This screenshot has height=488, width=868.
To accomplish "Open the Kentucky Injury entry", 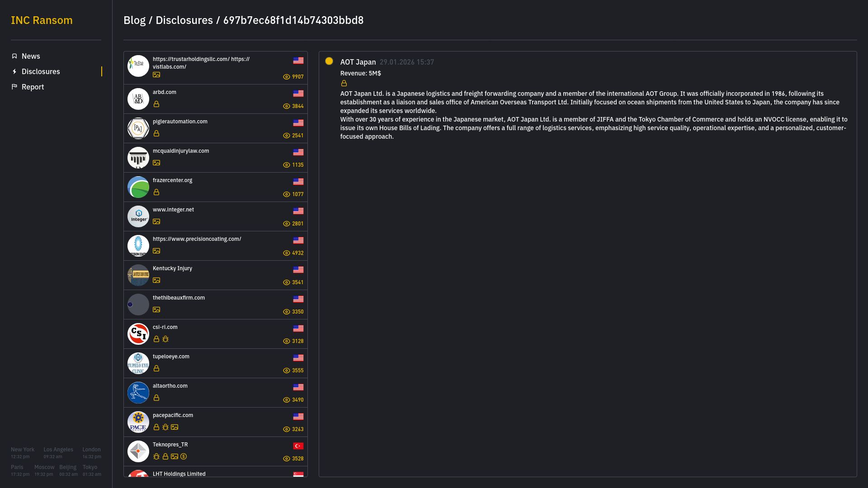I will 172,268.
